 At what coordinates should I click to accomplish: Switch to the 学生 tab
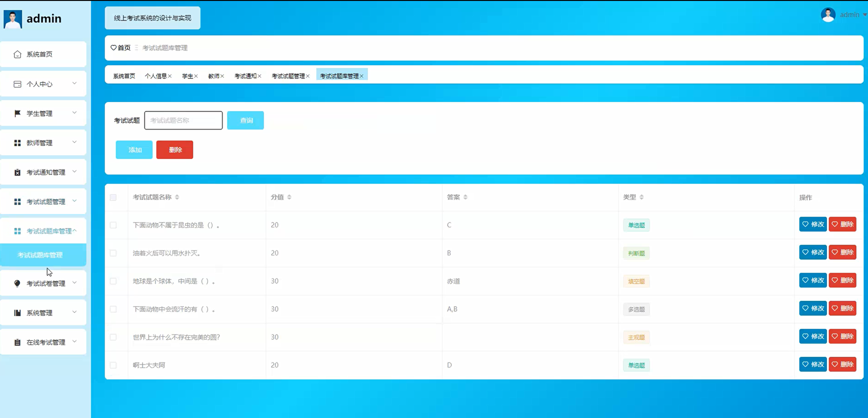click(187, 76)
